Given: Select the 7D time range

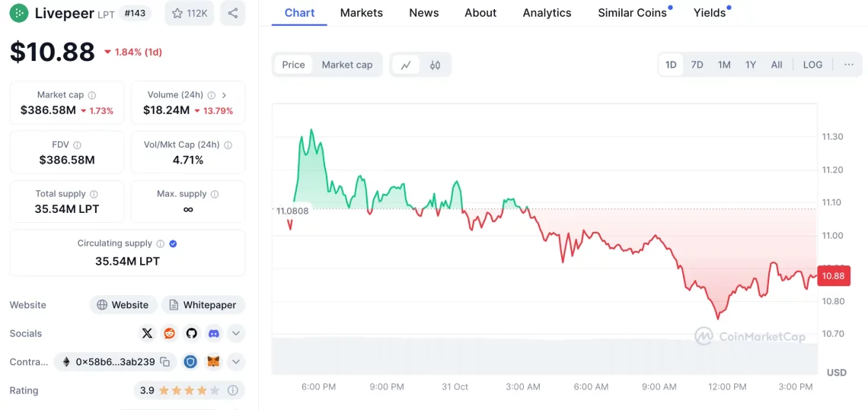Looking at the screenshot, I should 697,65.
